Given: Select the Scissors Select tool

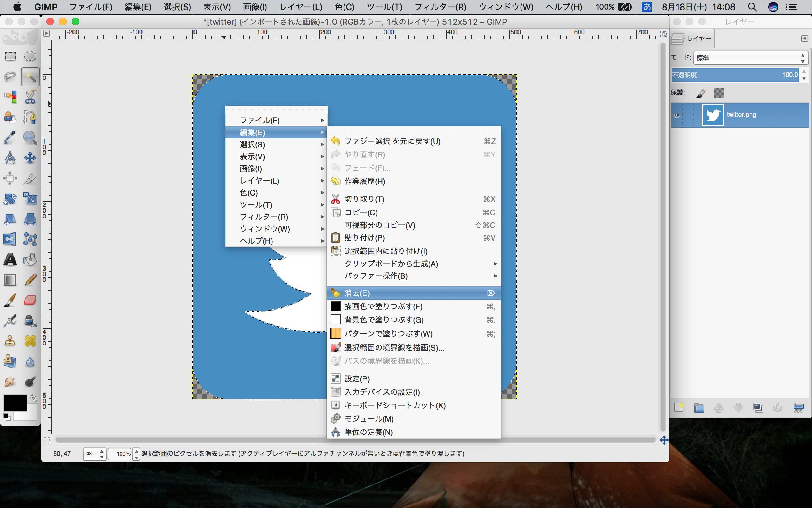Looking at the screenshot, I should [x=30, y=97].
